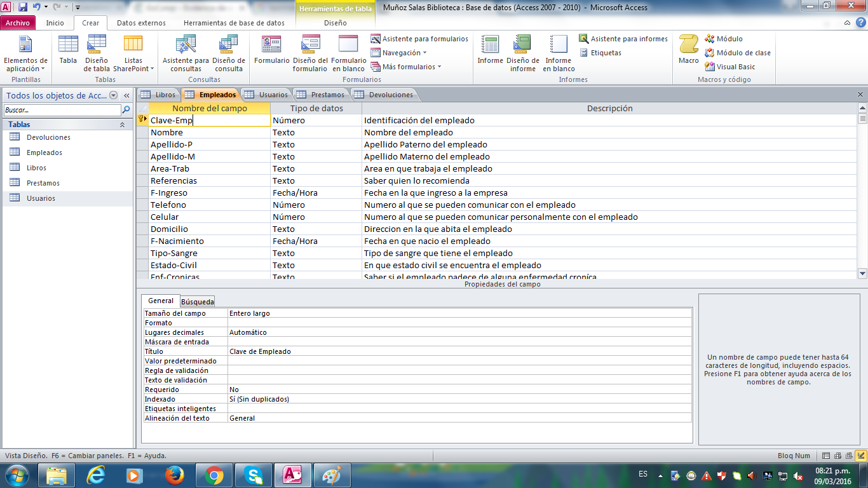This screenshot has height=488, width=868.
Task: Open Firefox from the taskbar
Action: pyautogui.click(x=173, y=475)
